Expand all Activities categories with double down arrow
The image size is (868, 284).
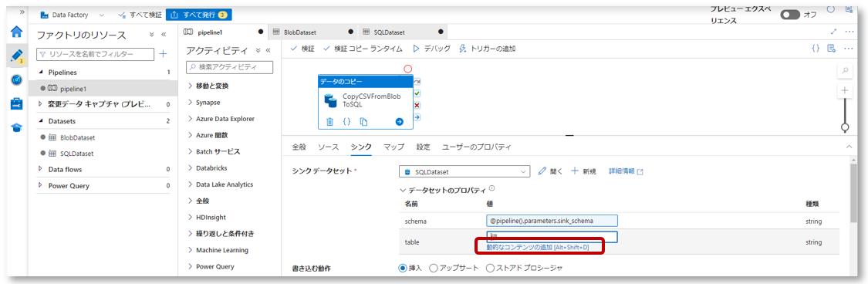point(258,50)
